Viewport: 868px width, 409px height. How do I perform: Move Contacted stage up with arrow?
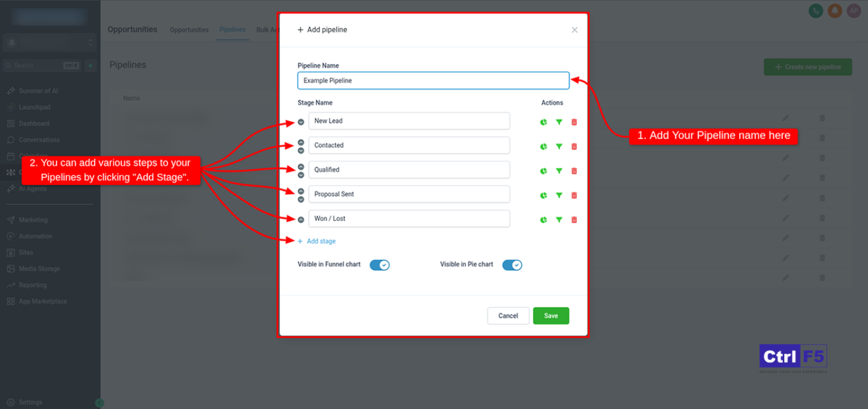click(301, 142)
